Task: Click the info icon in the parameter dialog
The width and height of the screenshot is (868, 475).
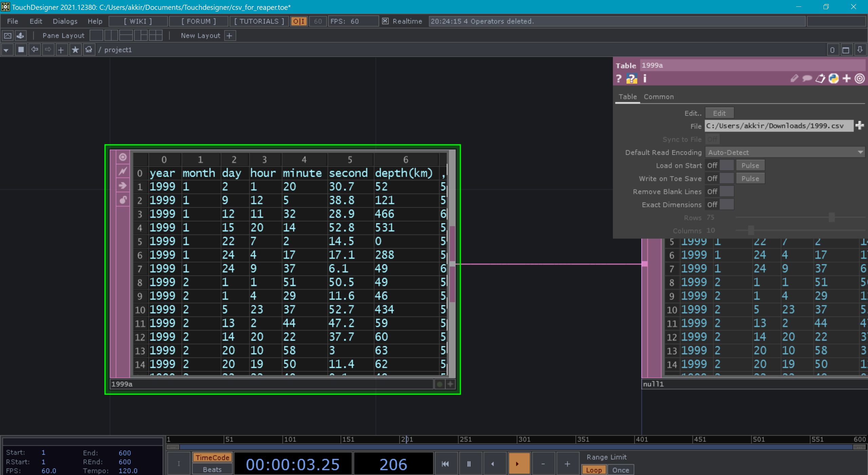Action: click(x=644, y=79)
